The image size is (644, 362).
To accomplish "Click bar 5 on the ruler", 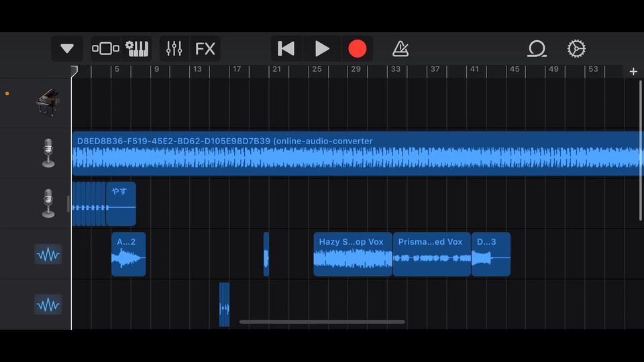I will [x=117, y=69].
